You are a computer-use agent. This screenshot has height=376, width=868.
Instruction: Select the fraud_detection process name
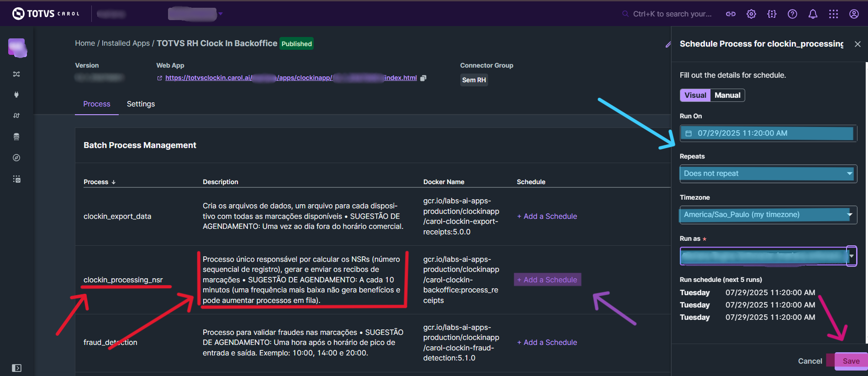coord(110,342)
